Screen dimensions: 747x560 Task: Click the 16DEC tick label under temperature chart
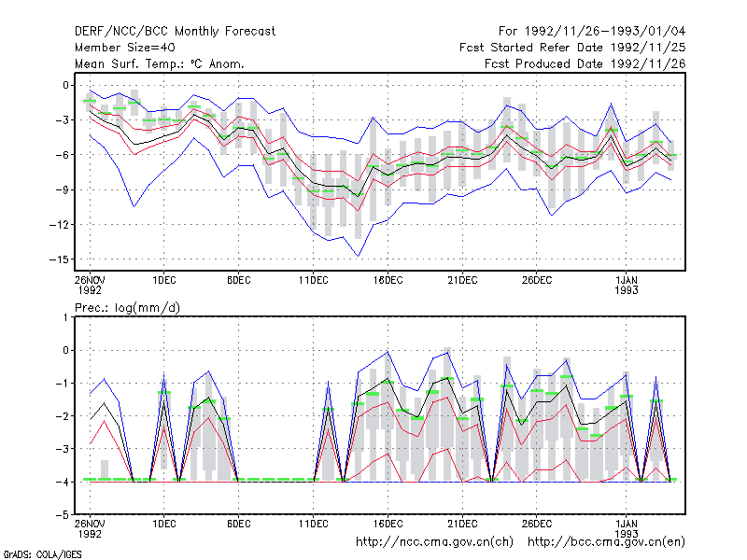click(388, 280)
